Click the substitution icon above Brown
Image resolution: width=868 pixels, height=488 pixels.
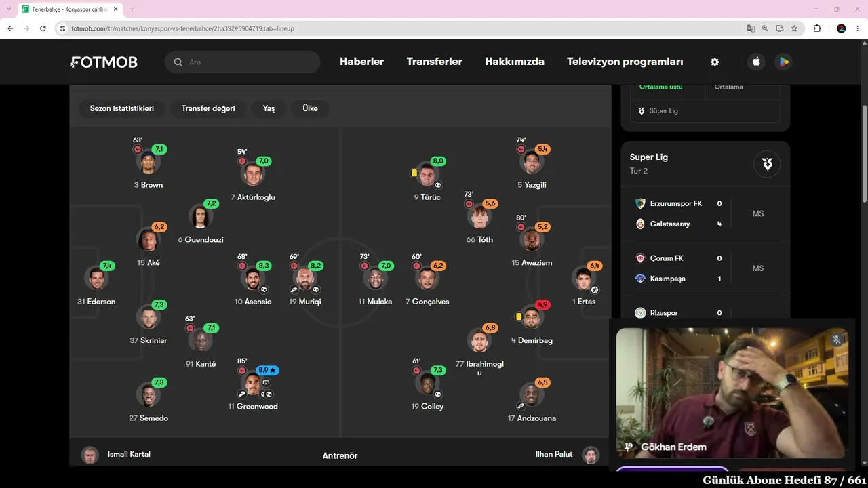[x=138, y=149]
